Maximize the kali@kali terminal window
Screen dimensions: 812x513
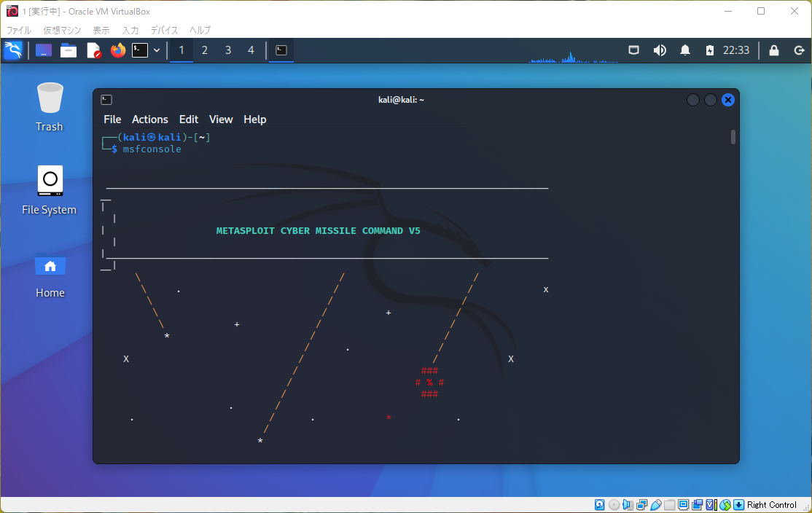[711, 100]
